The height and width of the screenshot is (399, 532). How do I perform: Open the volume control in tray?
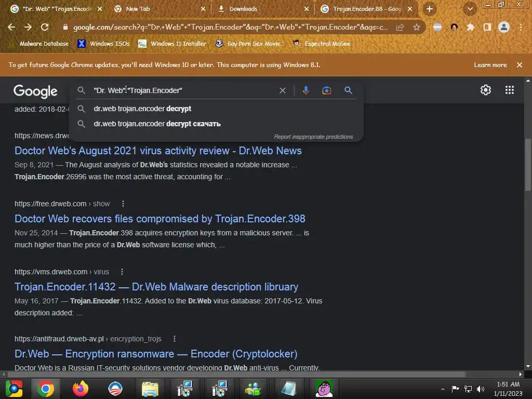481,389
